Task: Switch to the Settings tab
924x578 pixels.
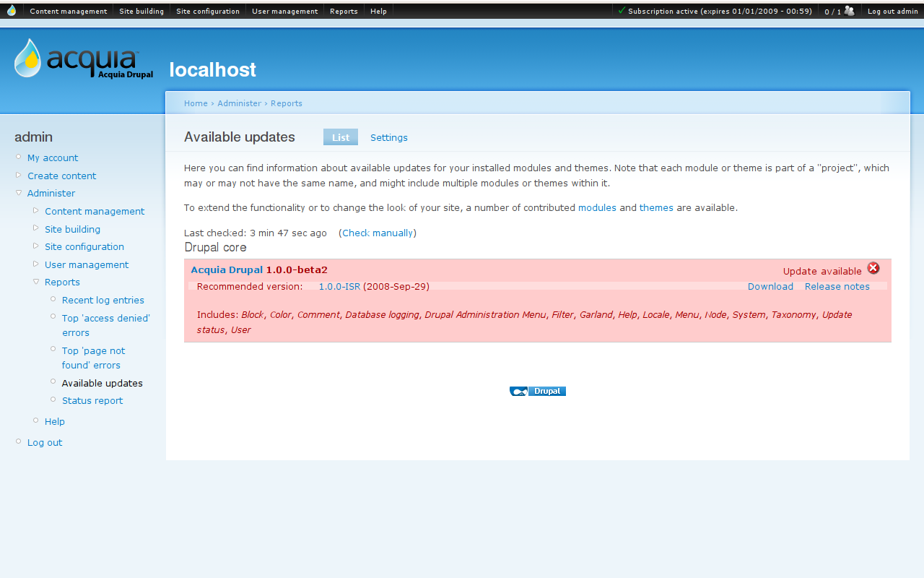Action: tap(388, 137)
